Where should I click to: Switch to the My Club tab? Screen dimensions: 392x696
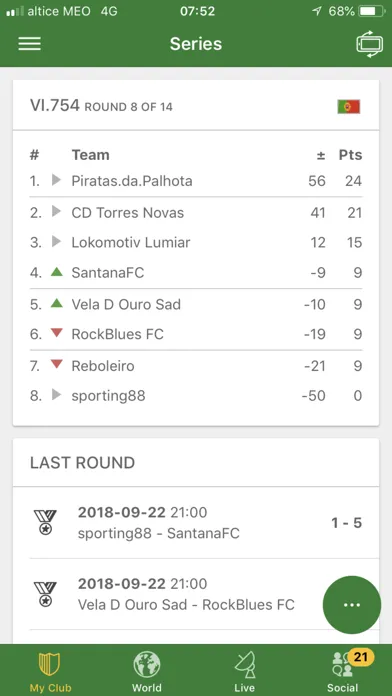(50, 670)
